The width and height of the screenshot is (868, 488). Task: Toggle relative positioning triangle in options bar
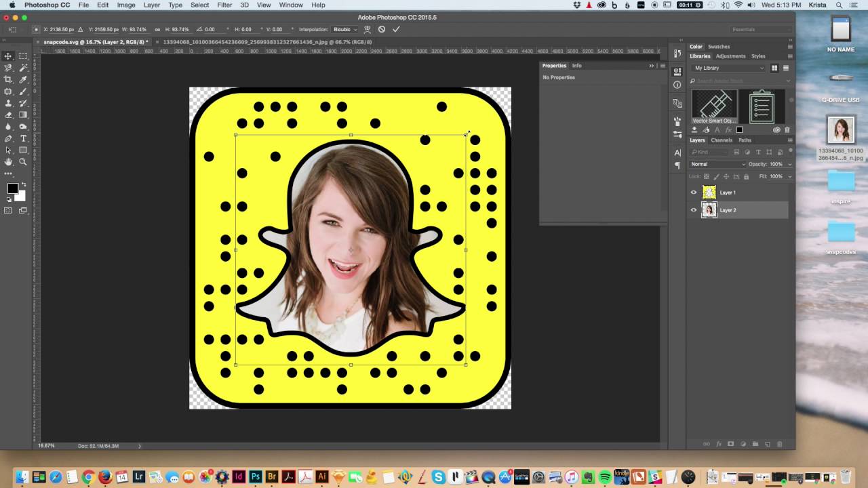click(81, 29)
